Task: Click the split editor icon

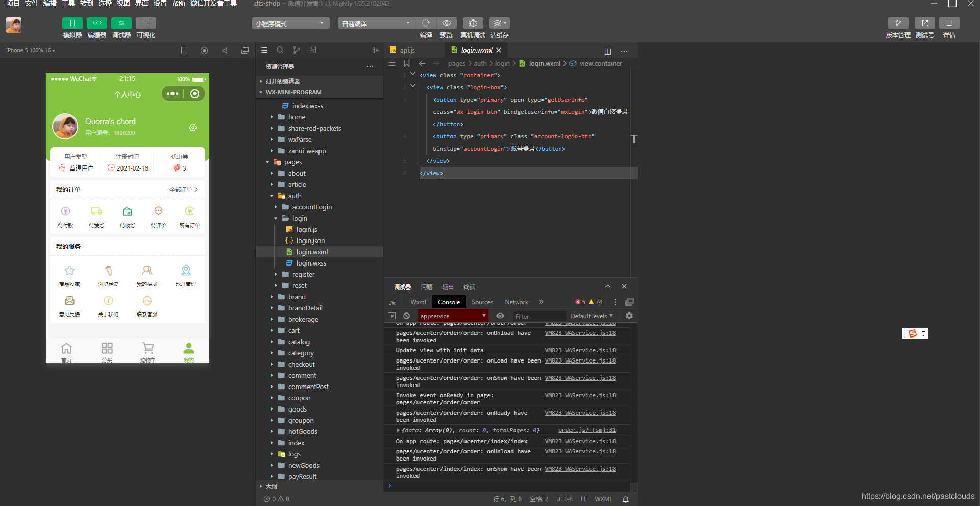Action: click(x=607, y=51)
